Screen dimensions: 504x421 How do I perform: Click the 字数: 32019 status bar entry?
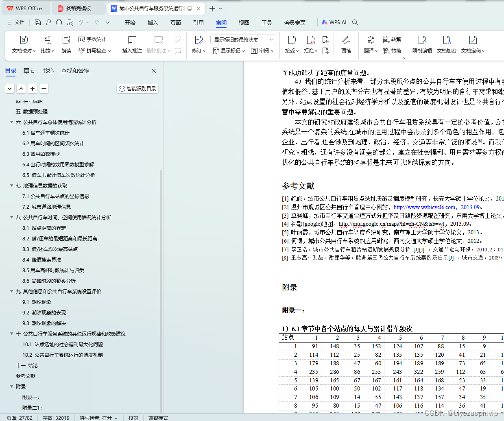pyautogui.click(x=56, y=418)
